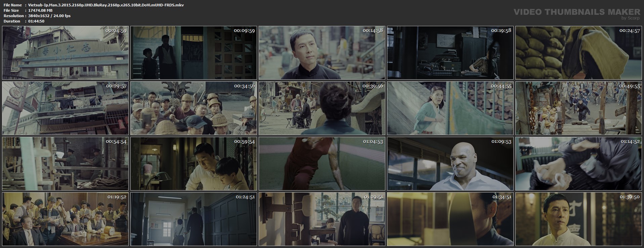
Task: Select the thumbnail timestamped 00:14:58
Action: [x=322, y=53]
